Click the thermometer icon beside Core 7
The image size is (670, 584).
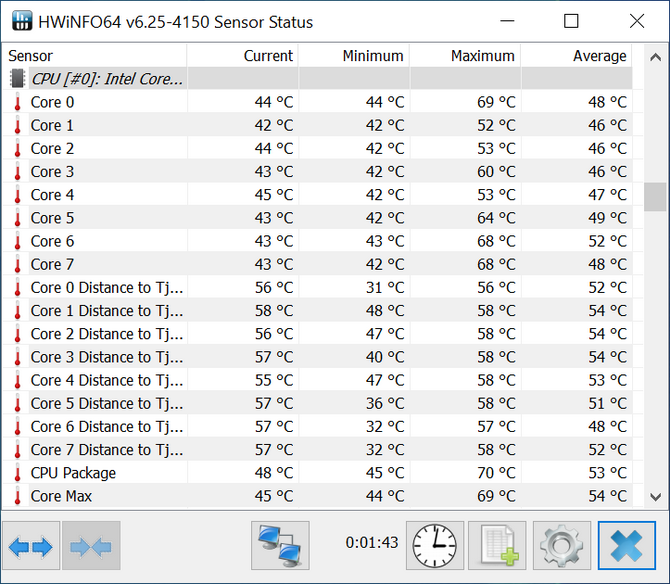(18, 264)
